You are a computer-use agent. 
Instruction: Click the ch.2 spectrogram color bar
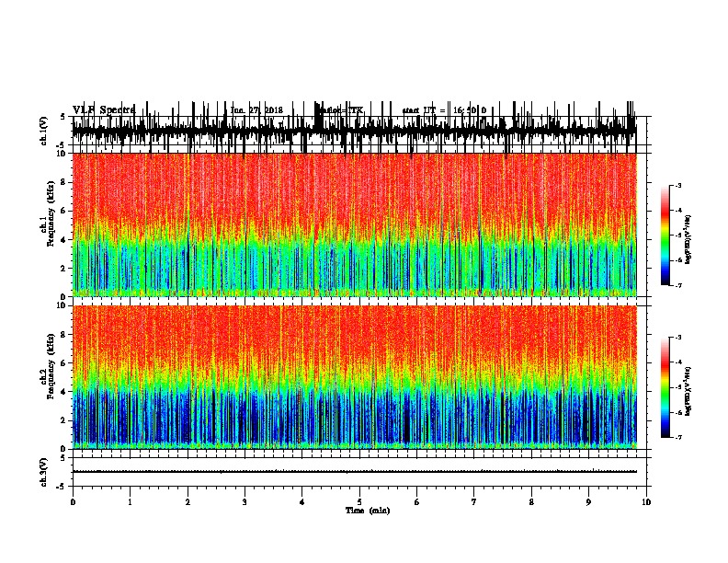click(665, 387)
